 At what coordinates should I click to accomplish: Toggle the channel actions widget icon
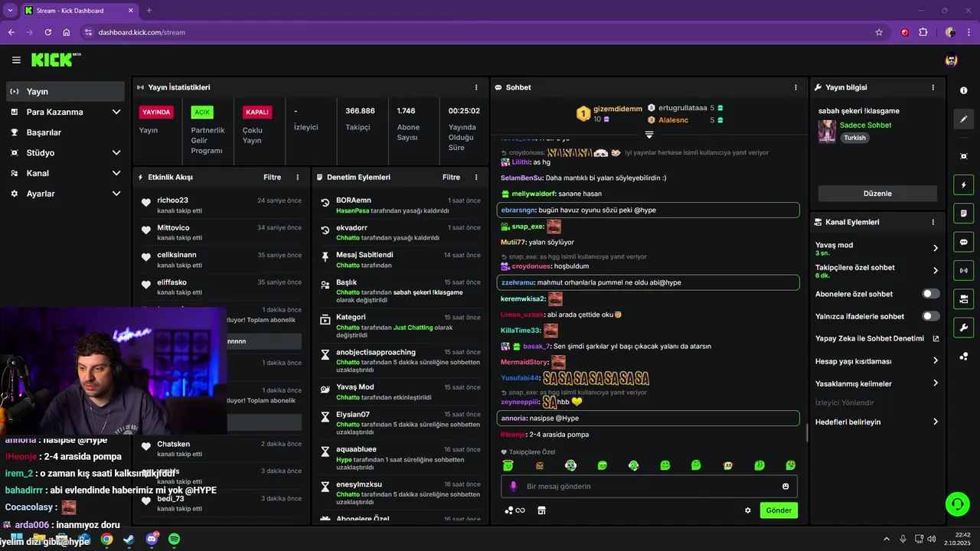pyautogui.click(x=963, y=298)
